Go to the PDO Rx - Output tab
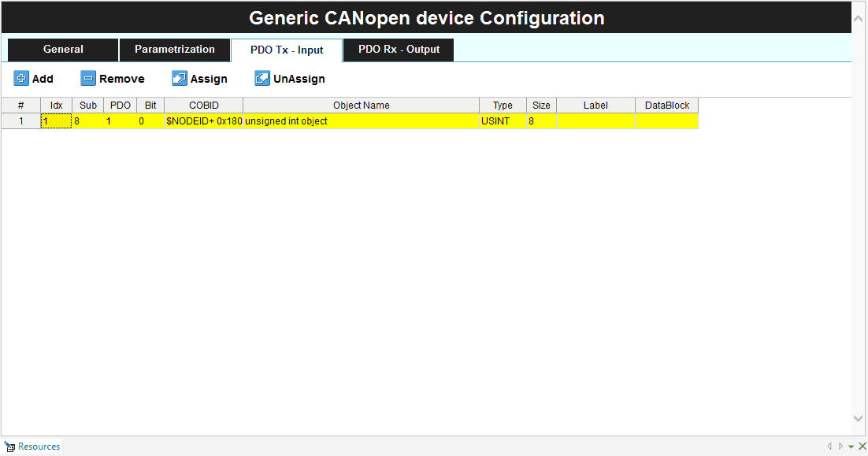 (x=399, y=50)
